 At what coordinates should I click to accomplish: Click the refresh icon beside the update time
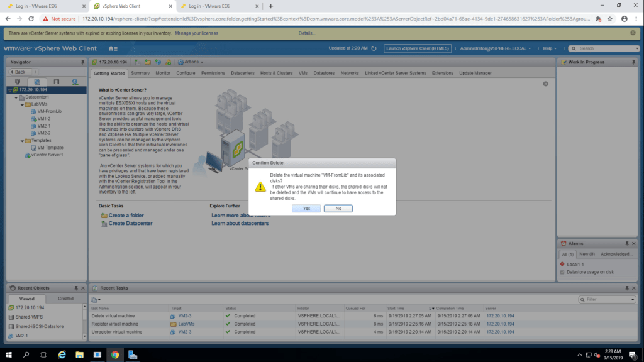tap(374, 48)
